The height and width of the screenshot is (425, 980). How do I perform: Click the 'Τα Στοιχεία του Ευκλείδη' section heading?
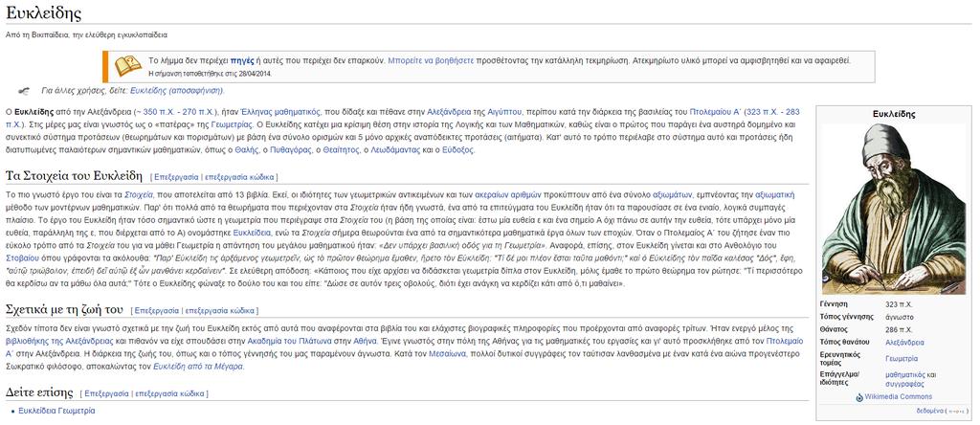coord(75,175)
